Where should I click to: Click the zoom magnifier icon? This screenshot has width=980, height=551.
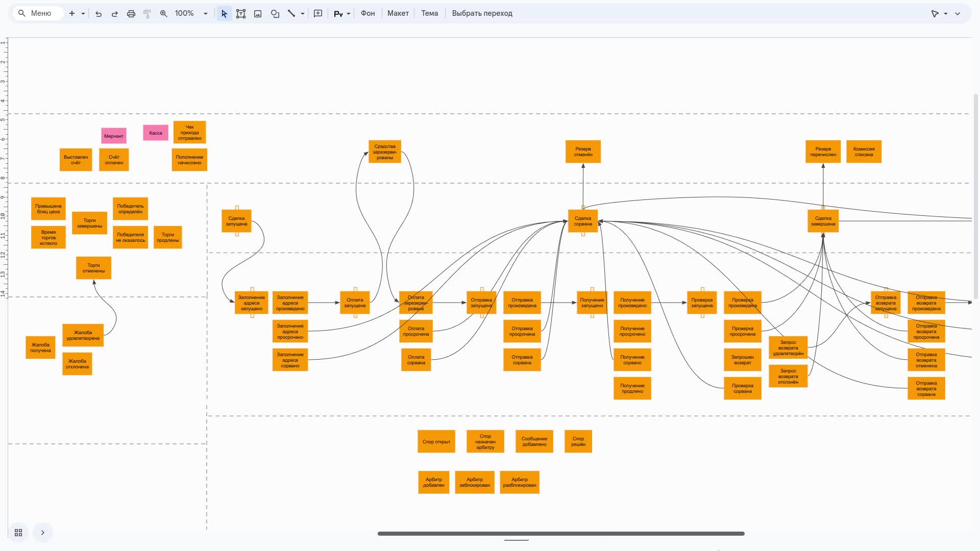(164, 14)
